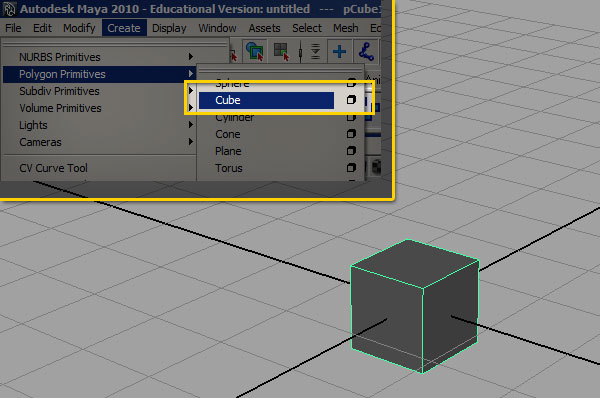Image resolution: width=600 pixels, height=398 pixels.
Task: Select the cube object in viewport
Action: point(414,306)
